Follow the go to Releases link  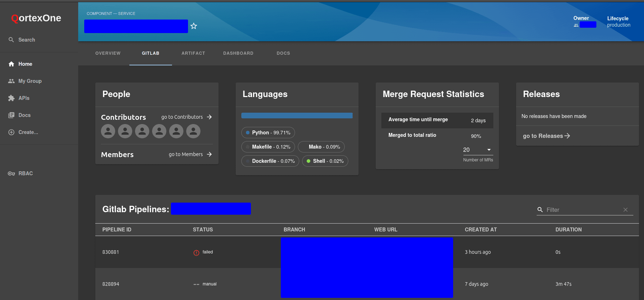point(546,136)
